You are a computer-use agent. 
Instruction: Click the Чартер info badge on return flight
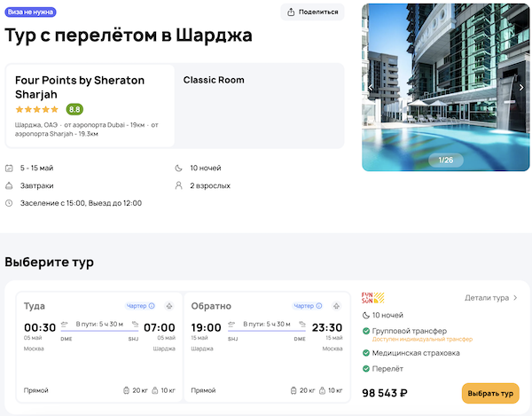coord(308,306)
